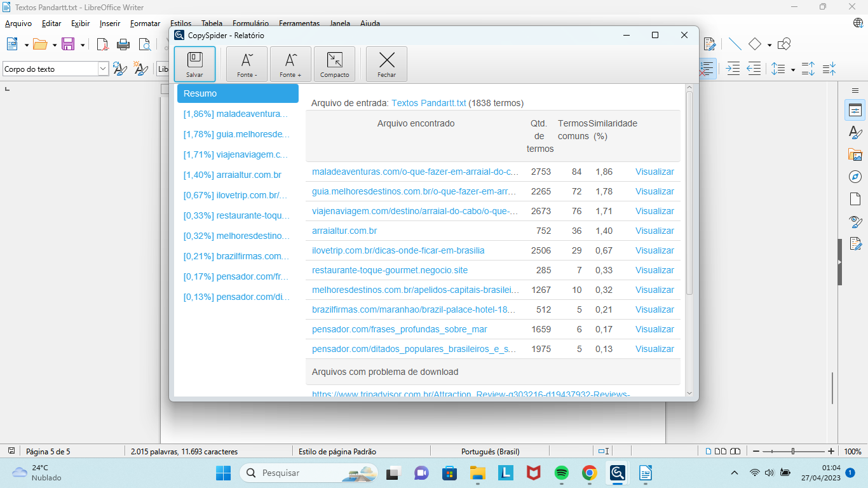Screen dimensions: 868x488
Task: Increase font with Fonte + button
Action: pos(290,64)
